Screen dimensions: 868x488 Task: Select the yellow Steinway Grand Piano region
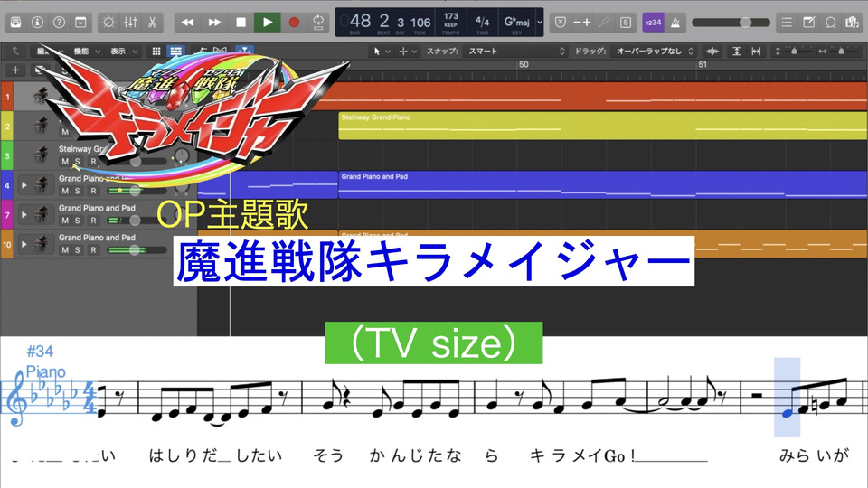tap(603, 127)
